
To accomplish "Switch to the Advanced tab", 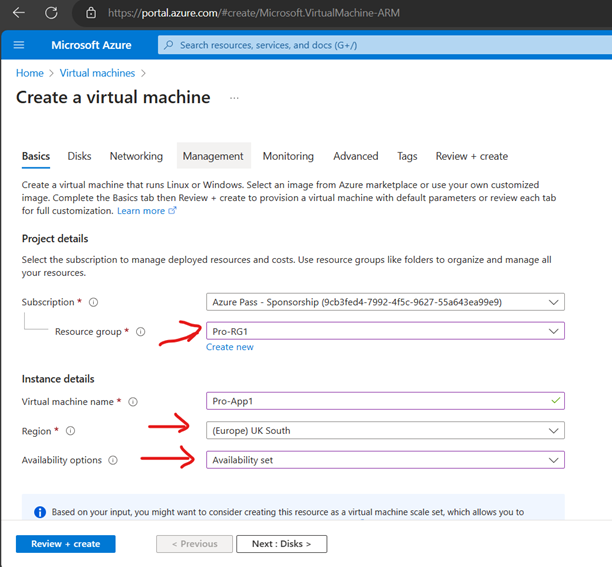I will point(356,156).
